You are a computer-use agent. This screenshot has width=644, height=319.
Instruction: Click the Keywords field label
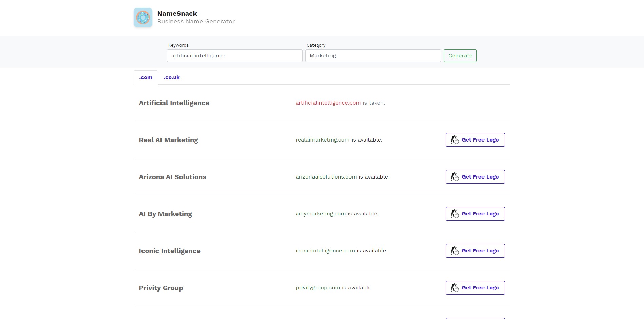[x=178, y=45]
